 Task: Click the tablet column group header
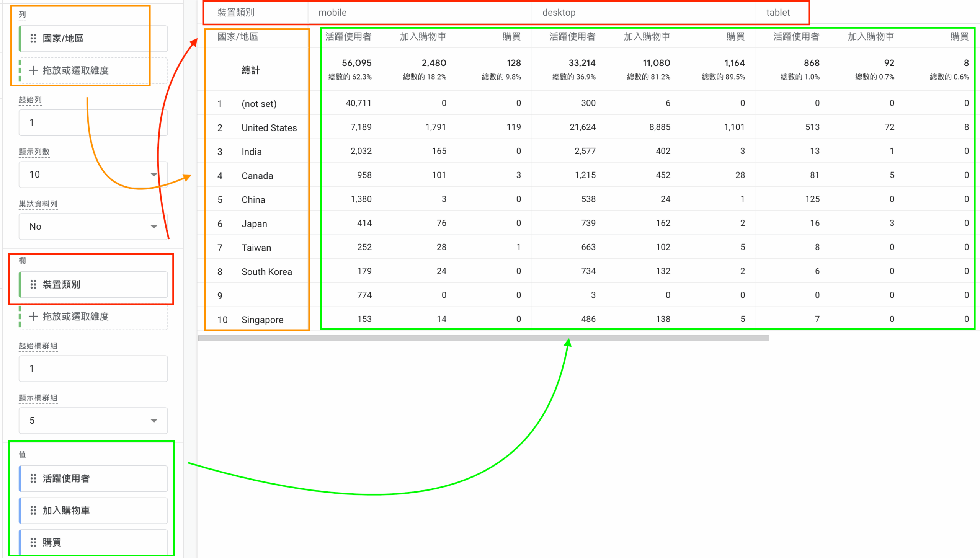coord(778,13)
